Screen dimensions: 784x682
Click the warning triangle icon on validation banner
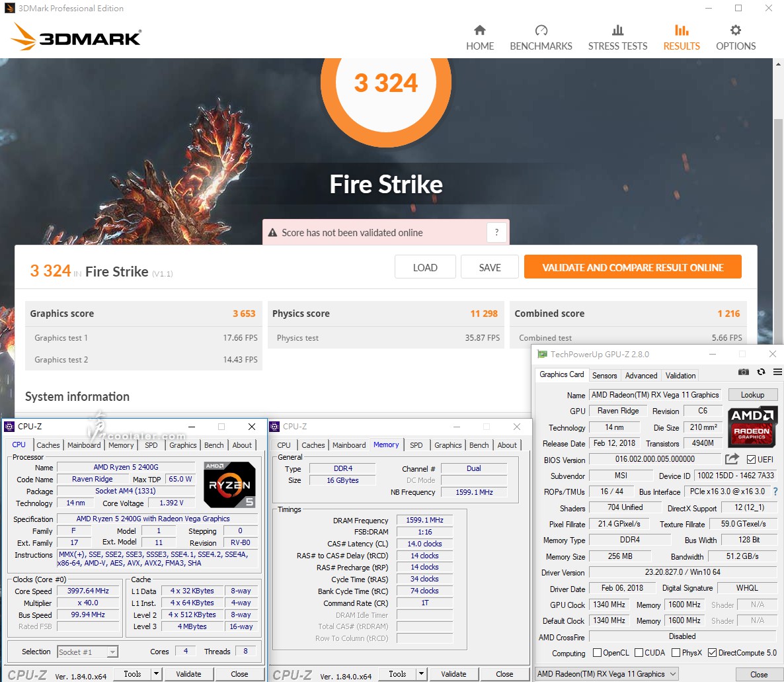tap(272, 233)
